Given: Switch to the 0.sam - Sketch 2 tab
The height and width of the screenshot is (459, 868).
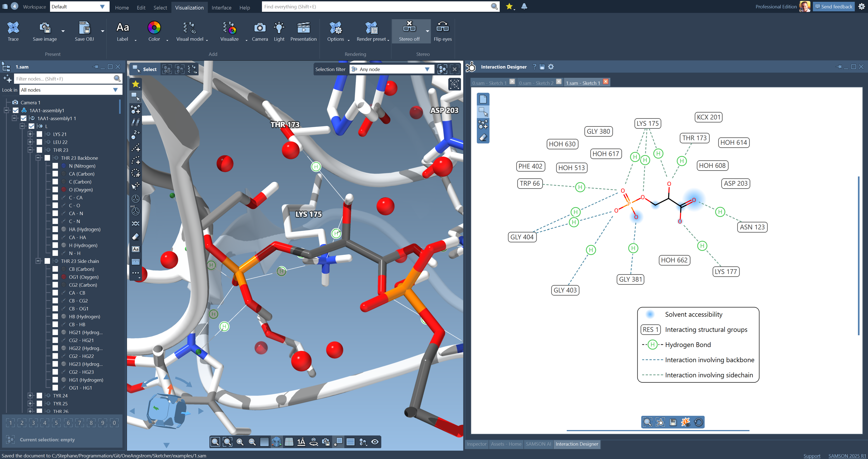Looking at the screenshot, I should (x=536, y=83).
